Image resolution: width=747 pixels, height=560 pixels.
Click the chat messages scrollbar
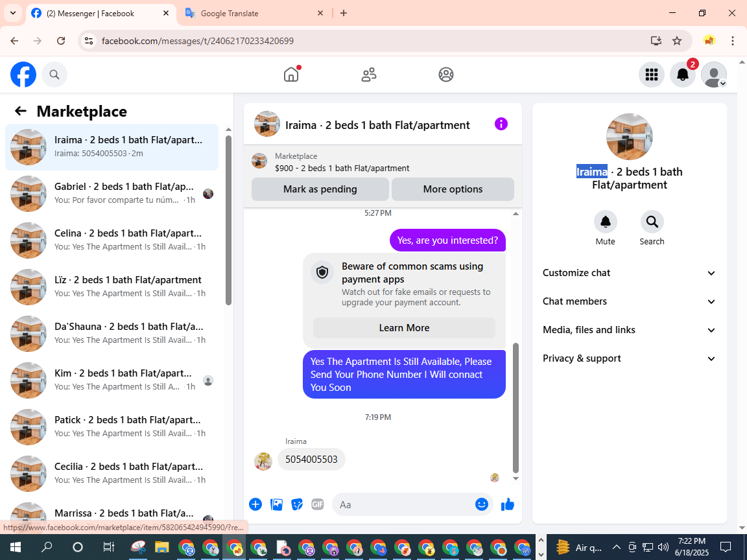point(516,407)
